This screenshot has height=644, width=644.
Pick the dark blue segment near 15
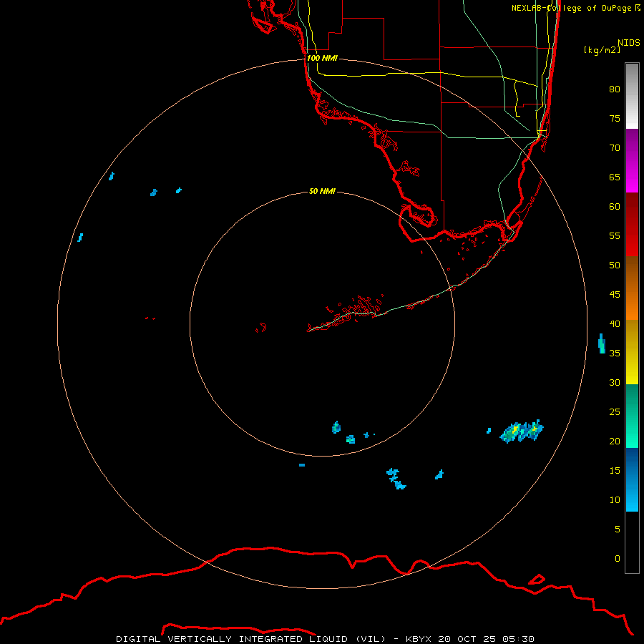632,464
